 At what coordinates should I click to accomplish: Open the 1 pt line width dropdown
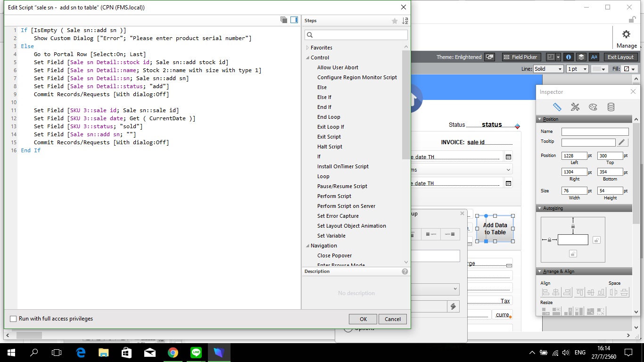point(577,69)
